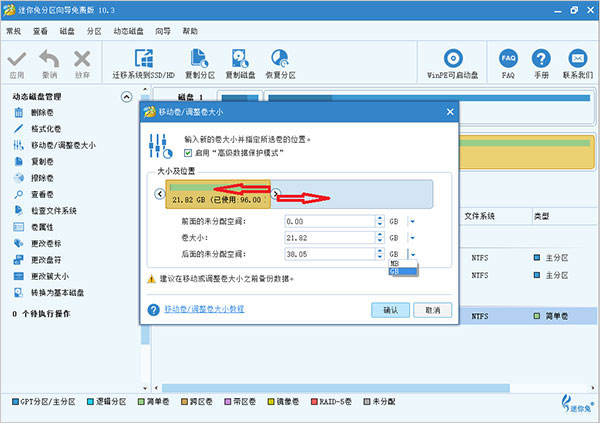Open WinPE bootable media builder icon
The image size is (600, 423).
pyautogui.click(x=453, y=59)
